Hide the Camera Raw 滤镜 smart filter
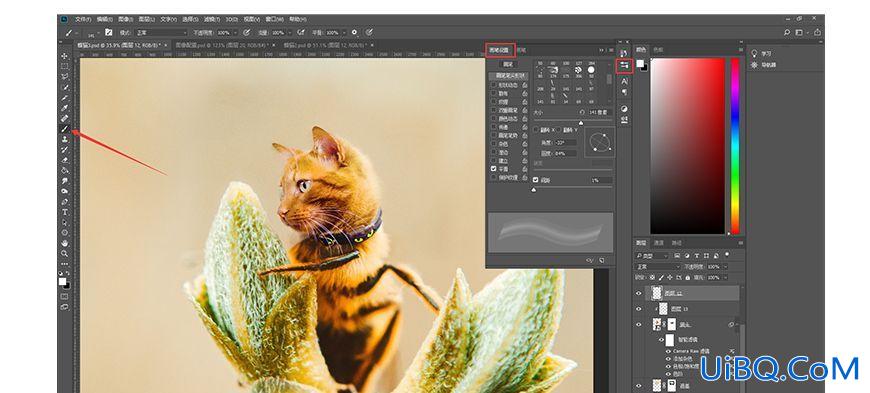 tap(668, 351)
